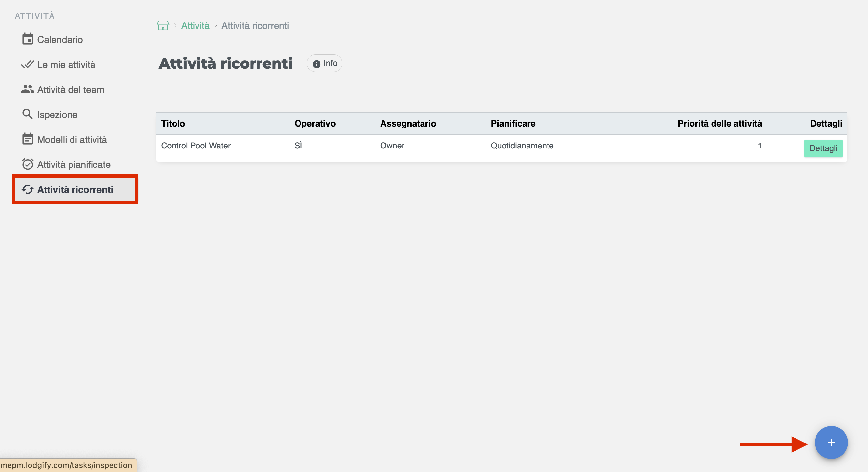This screenshot has width=868, height=472.
Task: Select Le mie attività sidebar item
Action: coord(66,65)
